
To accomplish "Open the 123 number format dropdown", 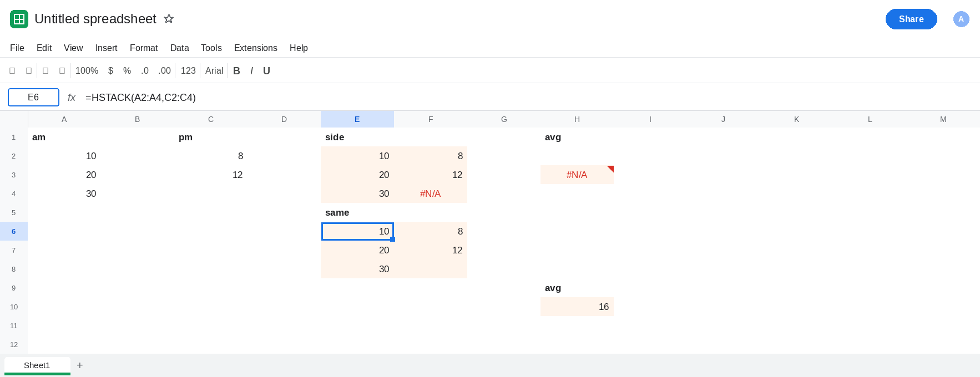I will pyautogui.click(x=188, y=71).
